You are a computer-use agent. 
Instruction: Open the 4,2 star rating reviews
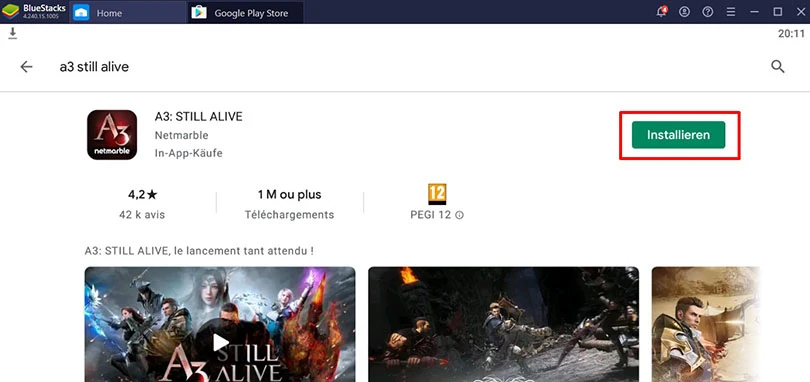tap(143, 194)
